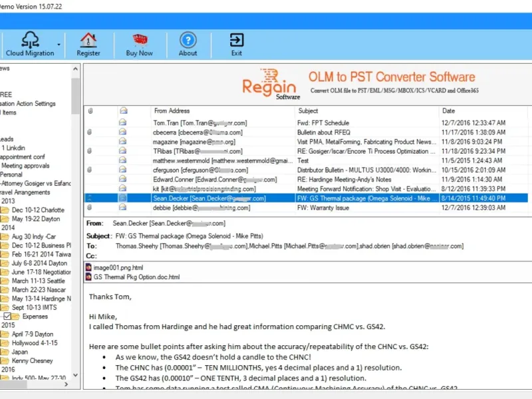Viewport: 532px width, 399px height.
Task: Click envelope icon in Tom.Tran row
Action: tap(123, 122)
